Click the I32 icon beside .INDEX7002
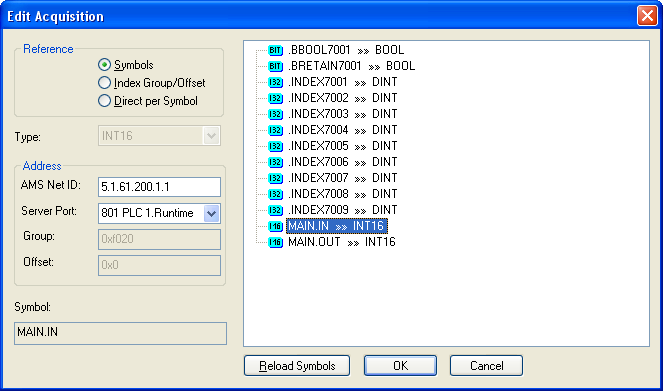The image size is (663, 391). click(x=275, y=98)
